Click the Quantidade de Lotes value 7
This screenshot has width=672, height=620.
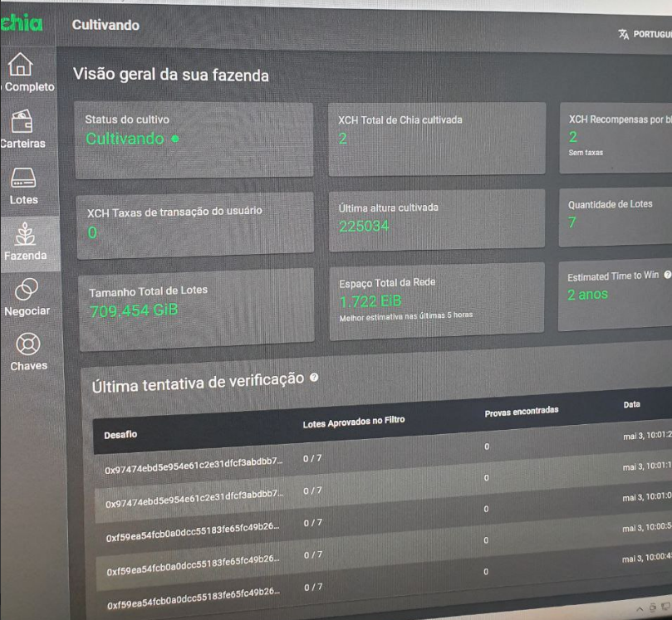(x=571, y=222)
